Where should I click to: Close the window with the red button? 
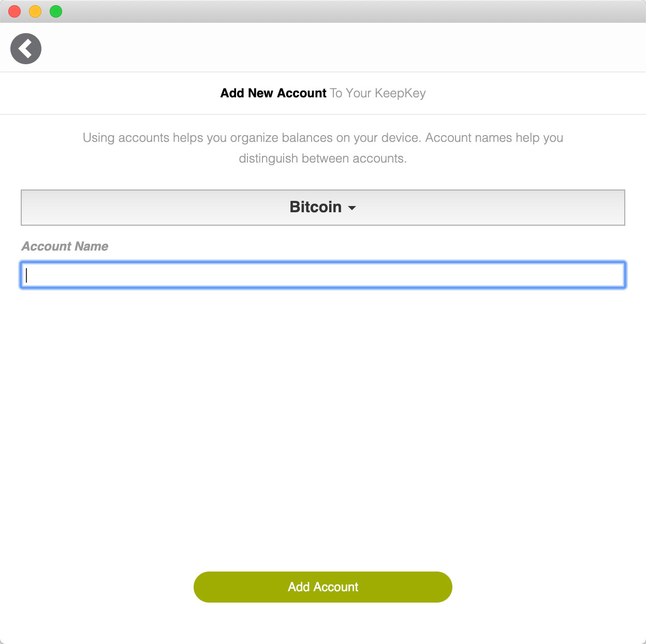point(14,11)
